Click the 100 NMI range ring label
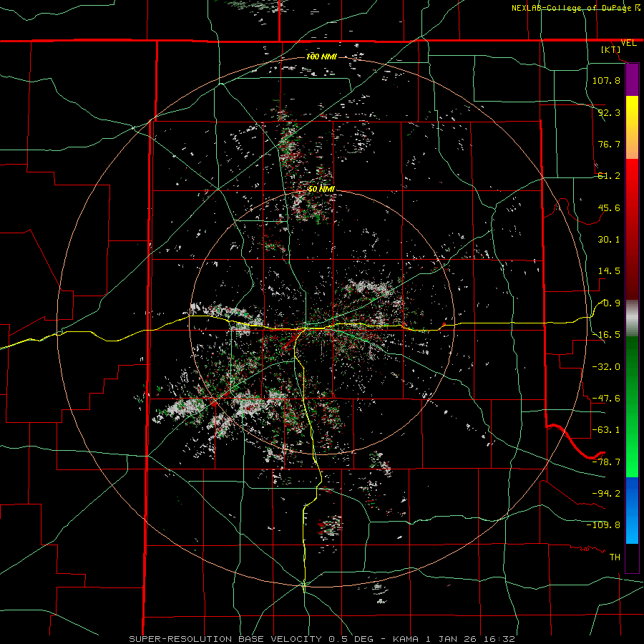Viewport: 644px width, 644px height. (x=321, y=57)
